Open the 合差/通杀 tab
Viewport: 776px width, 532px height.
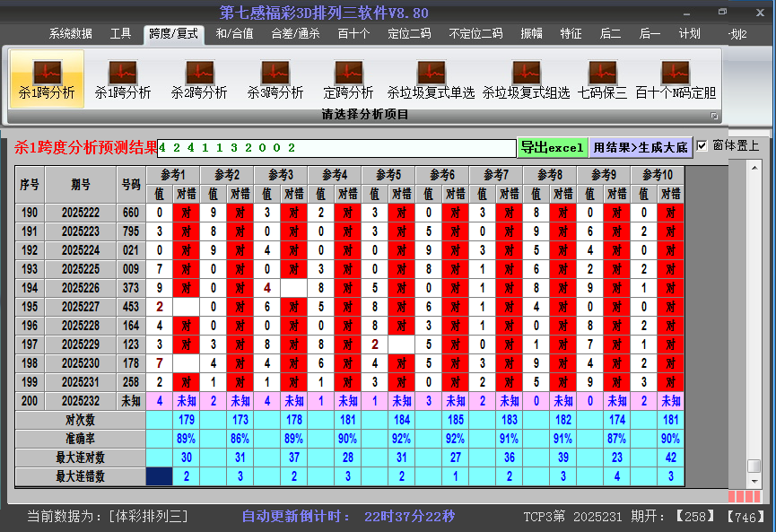tap(295, 34)
